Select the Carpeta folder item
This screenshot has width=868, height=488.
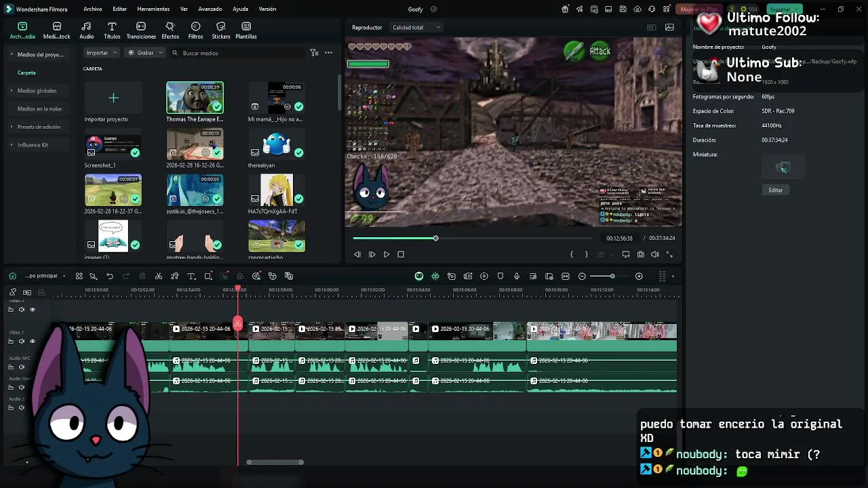pos(26,73)
